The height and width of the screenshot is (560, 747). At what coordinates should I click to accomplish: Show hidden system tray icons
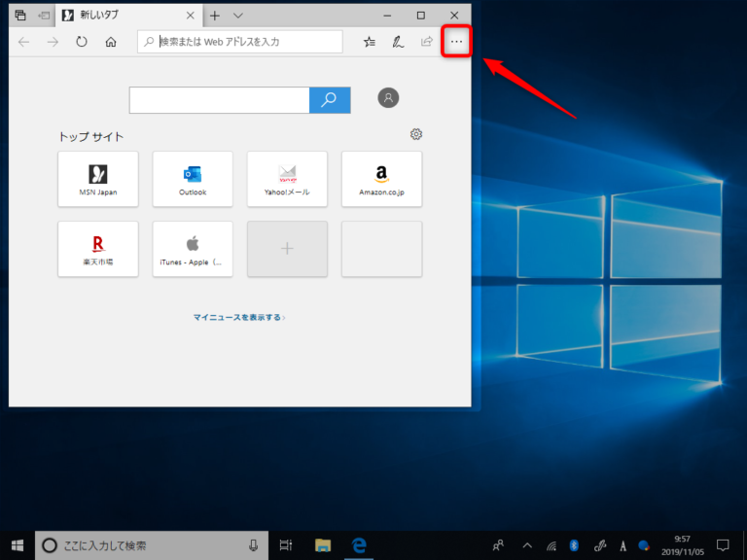(527, 545)
